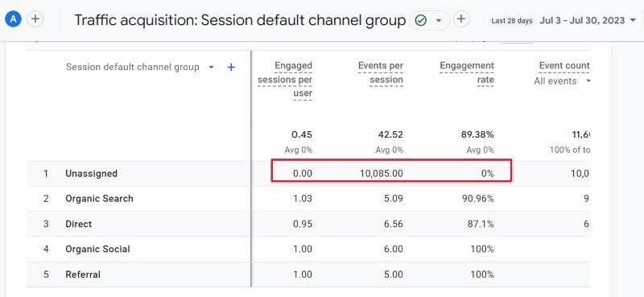Select the Unassigned row label

(91, 173)
